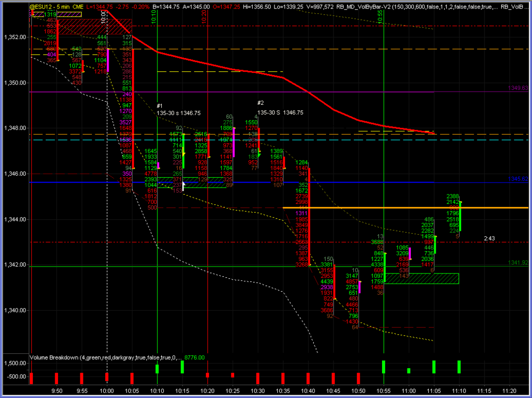Select the blue 1345.62 level label
Screen dimensions: 532x398
click(x=518, y=179)
